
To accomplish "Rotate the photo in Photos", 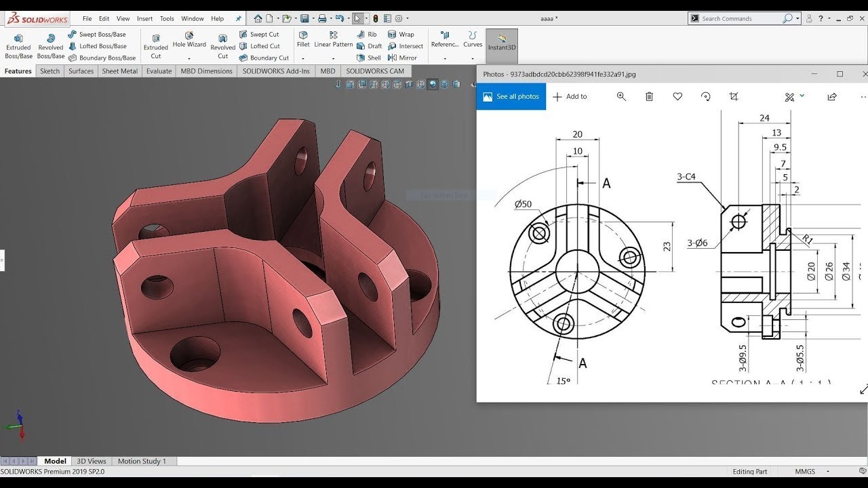I will [x=705, y=97].
